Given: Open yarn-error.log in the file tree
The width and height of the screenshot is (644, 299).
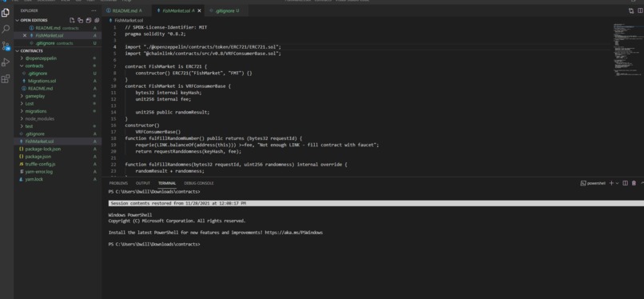Looking at the screenshot, I should [x=58, y=172].
